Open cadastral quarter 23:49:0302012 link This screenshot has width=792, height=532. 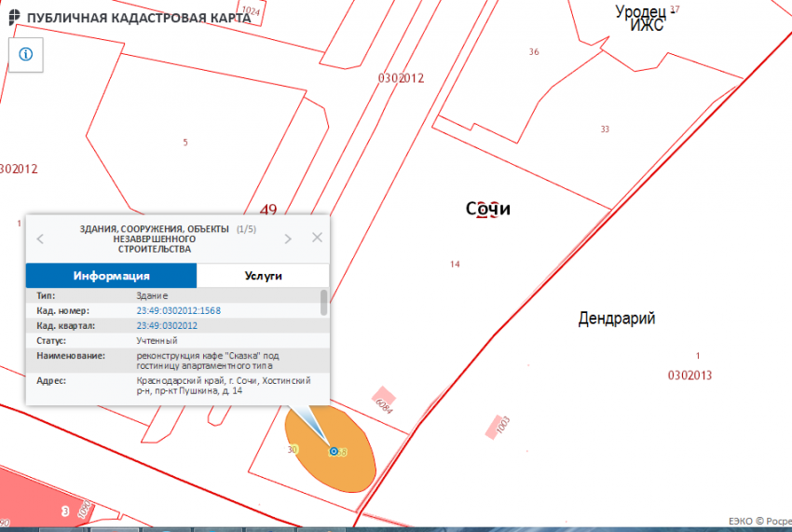(167, 325)
